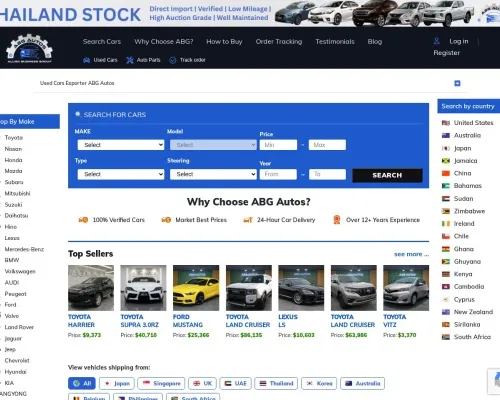This screenshot has width=500, height=400.
Task: Click the Log in link
Action: 459,41
